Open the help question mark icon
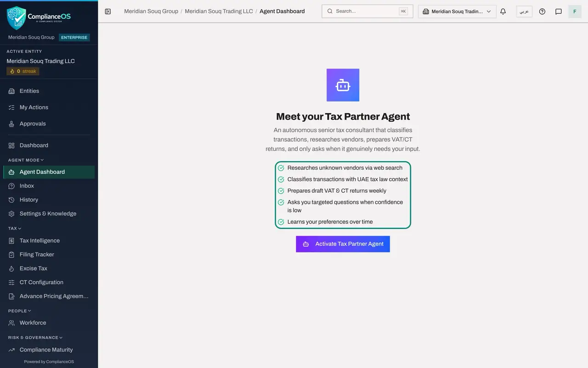 [542, 11]
